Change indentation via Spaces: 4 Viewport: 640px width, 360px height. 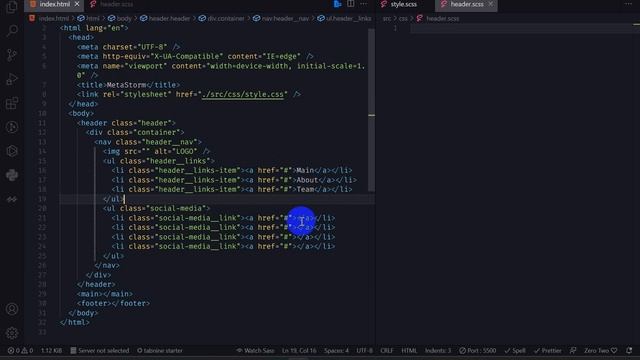pyautogui.click(x=337, y=350)
